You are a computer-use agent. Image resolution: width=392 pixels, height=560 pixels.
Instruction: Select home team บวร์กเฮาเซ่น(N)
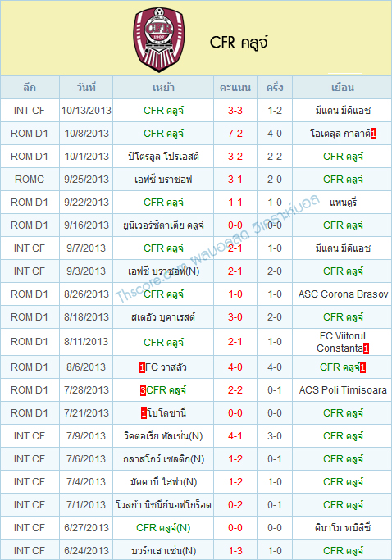pos(163,551)
